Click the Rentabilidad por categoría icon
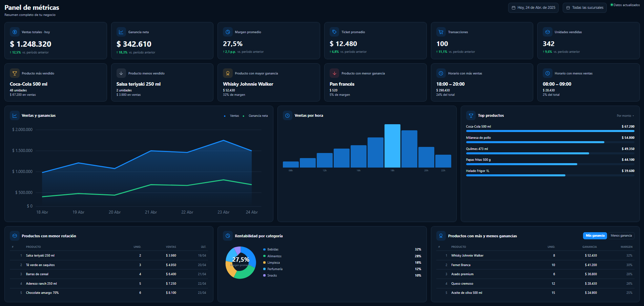The image size is (644, 306). (x=228, y=236)
